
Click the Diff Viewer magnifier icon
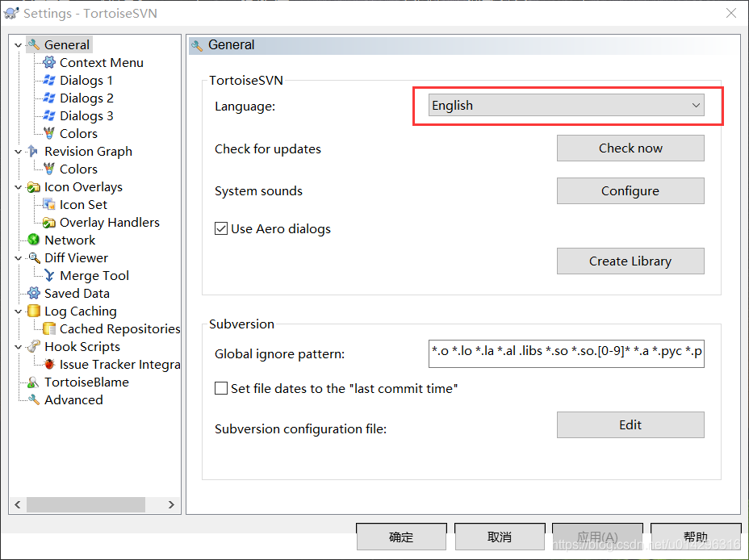coord(33,257)
